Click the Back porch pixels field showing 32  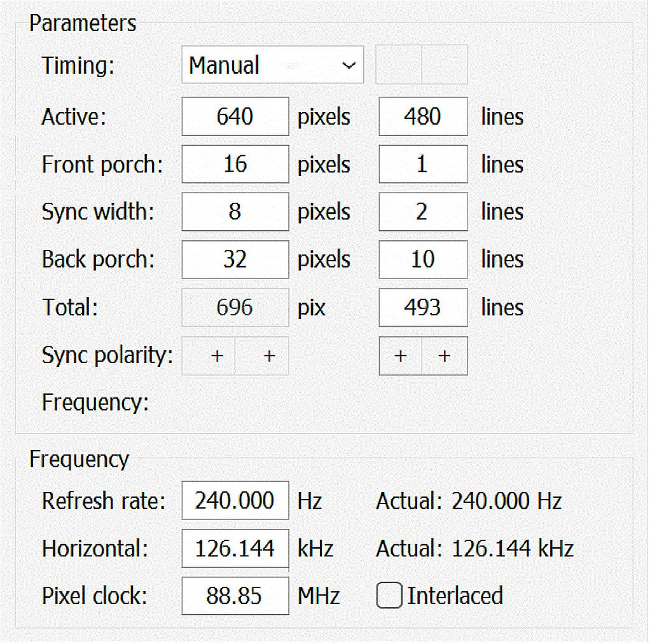coord(235,259)
